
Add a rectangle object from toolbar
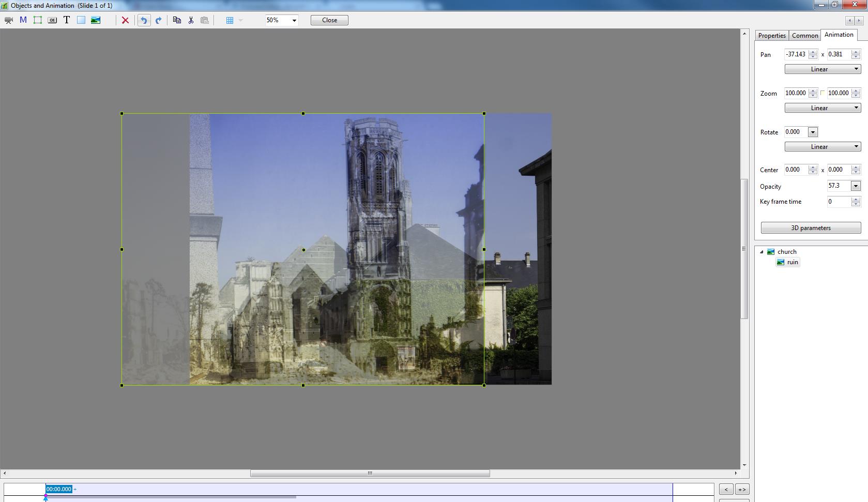tap(81, 20)
